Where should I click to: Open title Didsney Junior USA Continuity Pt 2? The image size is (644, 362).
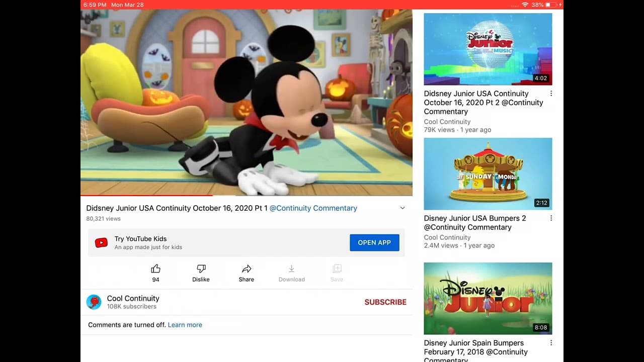(484, 103)
